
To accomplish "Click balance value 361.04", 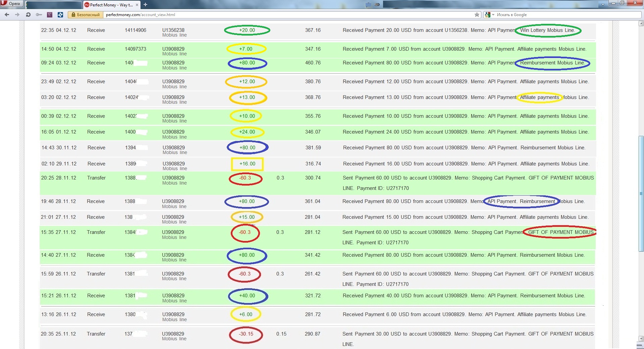I will tap(313, 201).
